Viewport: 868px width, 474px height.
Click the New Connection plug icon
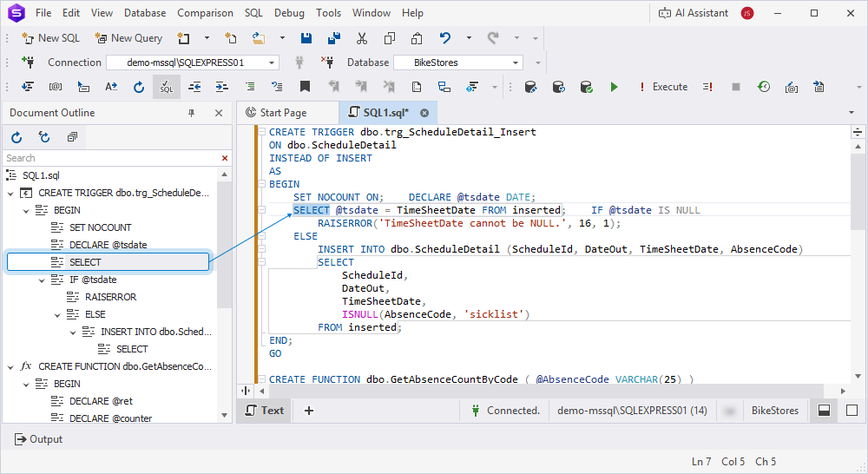(x=28, y=62)
